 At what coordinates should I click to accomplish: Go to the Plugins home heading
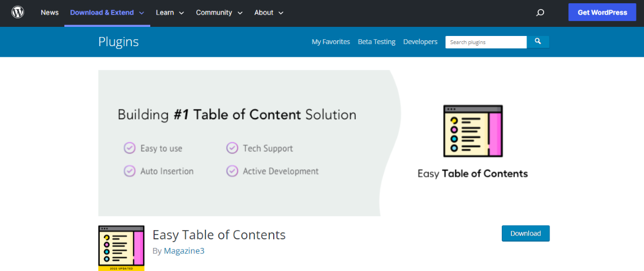point(119,42)
